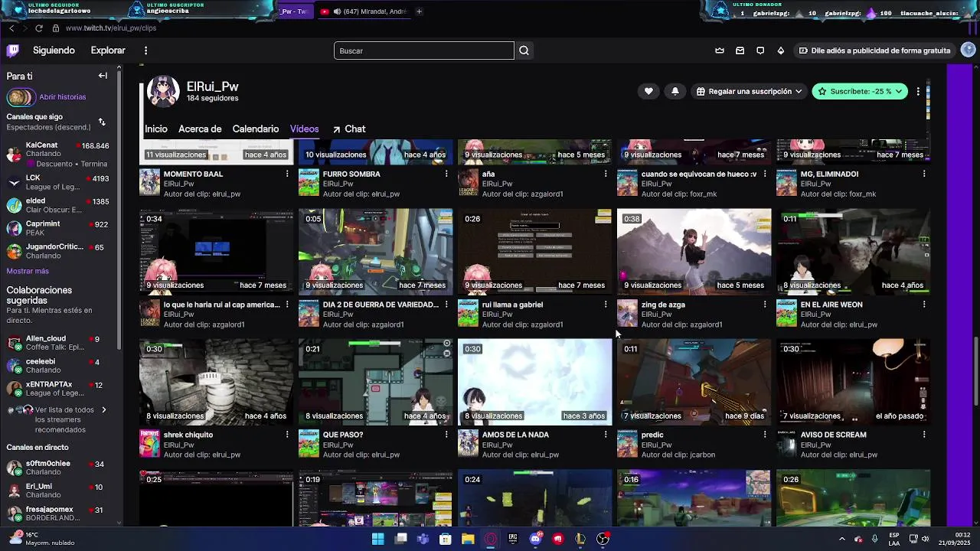Click the sort followed channels icon
Screen dimensions: 980x551
tap(102, 122)
